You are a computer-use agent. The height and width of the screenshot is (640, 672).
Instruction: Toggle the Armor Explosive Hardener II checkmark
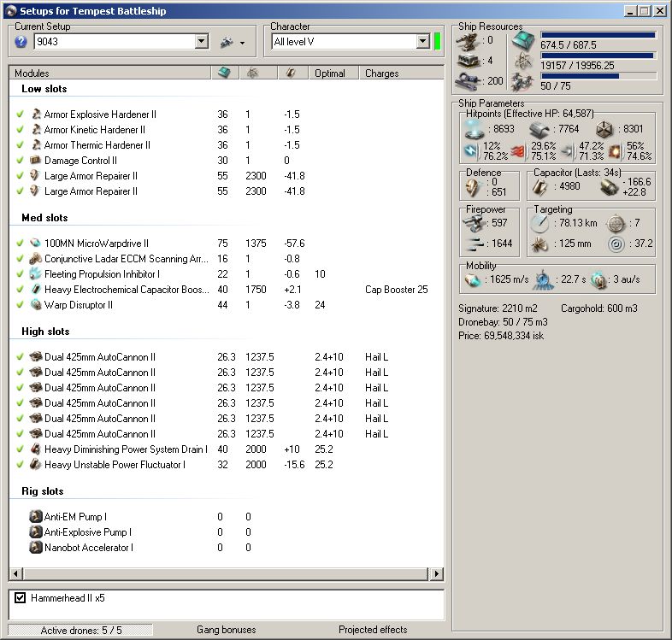tap(20, 114)
